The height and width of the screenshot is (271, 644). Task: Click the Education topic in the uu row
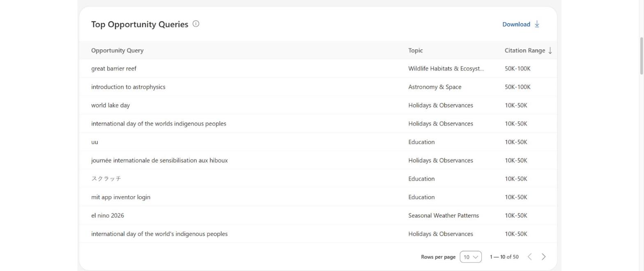[x=421, y=142]
